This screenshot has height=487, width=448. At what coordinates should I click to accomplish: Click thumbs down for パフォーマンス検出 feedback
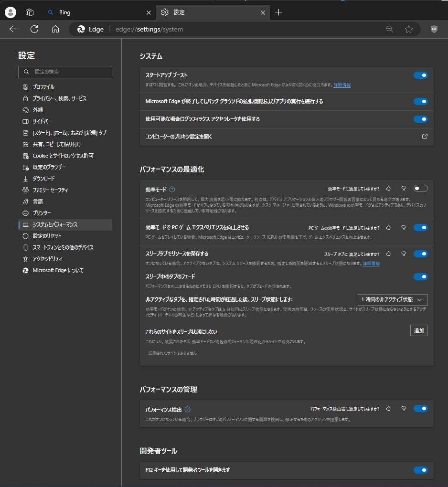pyautogui.click(x=404, y=409)
